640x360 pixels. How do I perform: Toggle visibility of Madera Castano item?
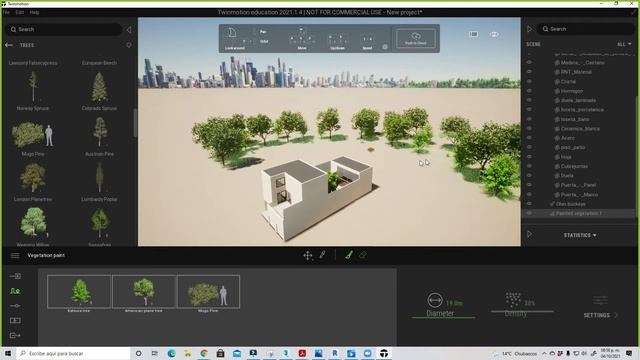tap(529, 62)
